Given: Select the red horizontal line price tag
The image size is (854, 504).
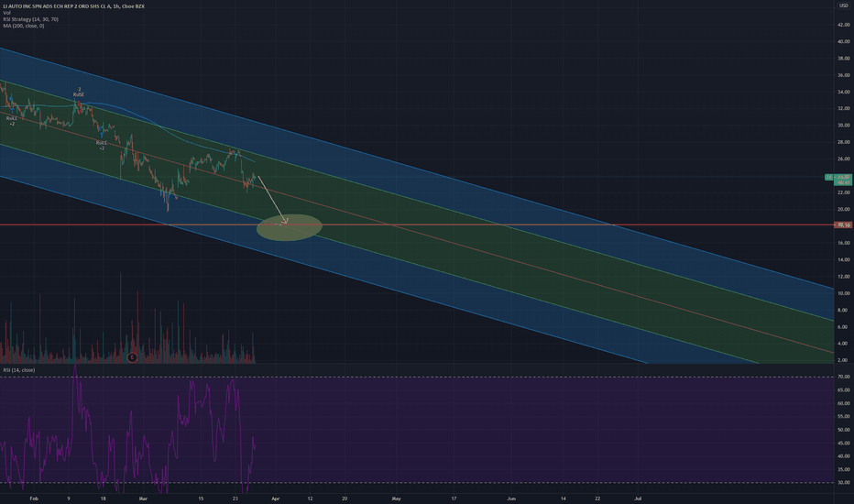Looking at the screenshot, I should (843, 225).
